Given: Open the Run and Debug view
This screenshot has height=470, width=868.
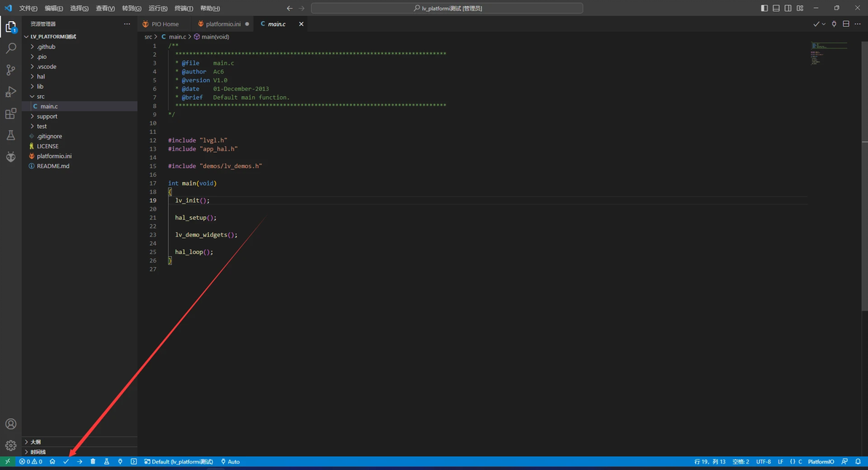Looking at the screenshot, I should pyautogui.click(x=10, y=92).
